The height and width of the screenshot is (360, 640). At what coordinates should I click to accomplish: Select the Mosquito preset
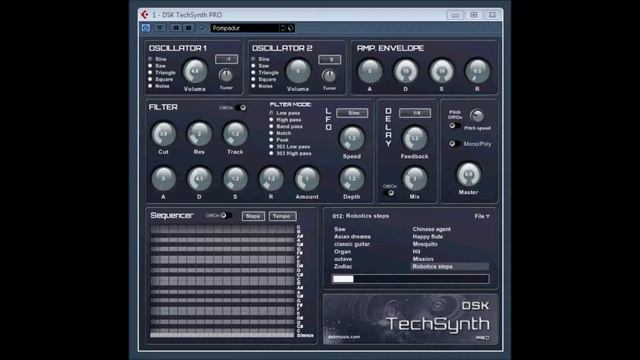(x=425, y=244)
